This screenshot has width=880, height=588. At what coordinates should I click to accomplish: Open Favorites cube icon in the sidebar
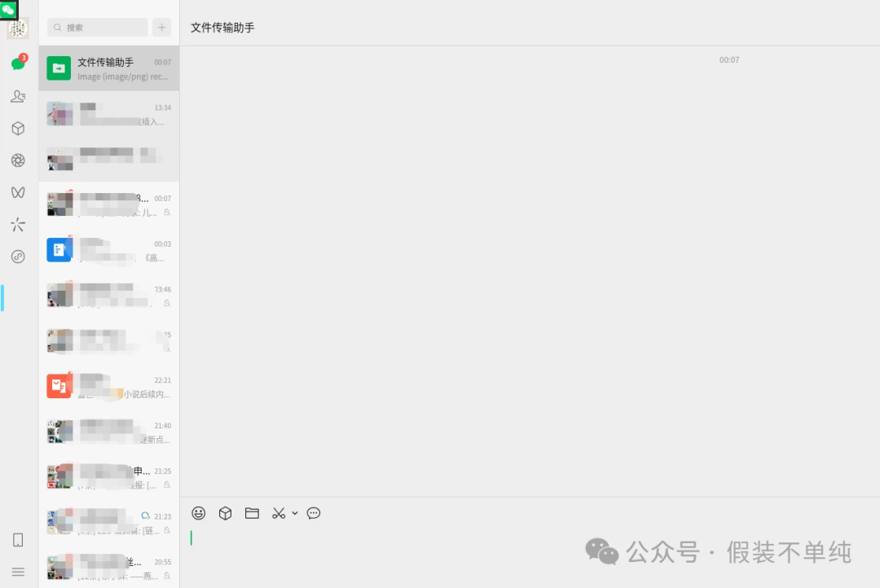(x=18, y=129)
